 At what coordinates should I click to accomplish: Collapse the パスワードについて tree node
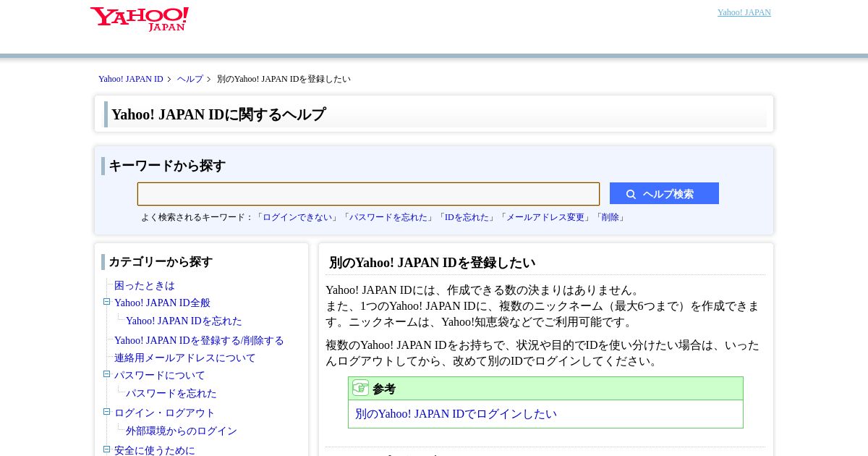pos(106,374)
